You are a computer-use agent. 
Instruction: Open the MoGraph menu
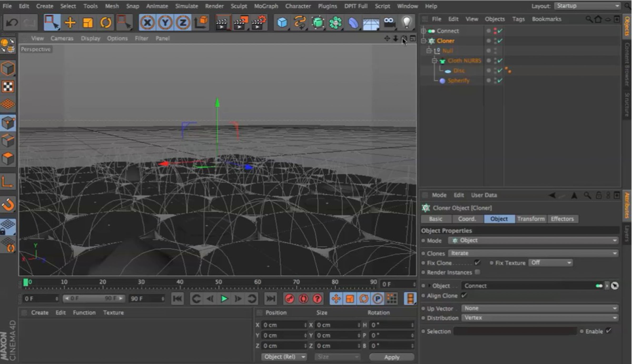pos(266,6)
